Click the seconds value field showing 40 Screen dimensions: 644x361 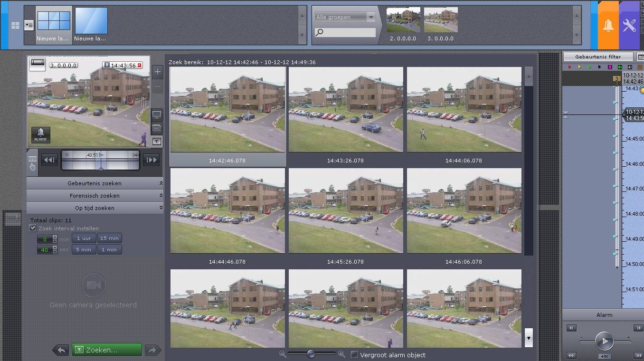tap(45, 250)
